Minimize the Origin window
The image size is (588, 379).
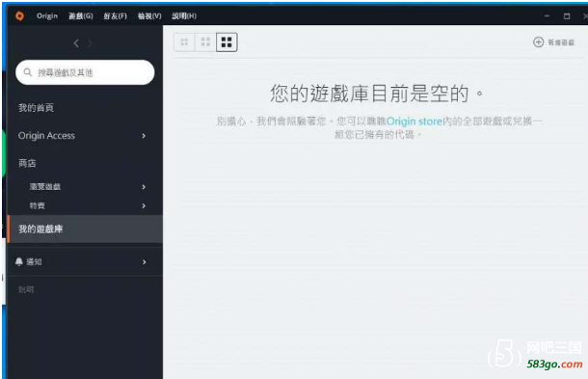click(x=547, y=16)
